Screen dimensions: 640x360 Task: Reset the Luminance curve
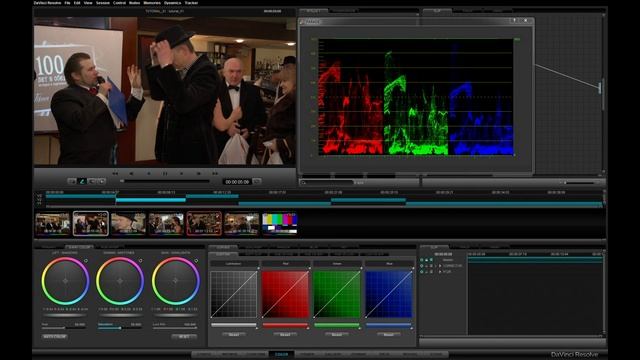234,334
